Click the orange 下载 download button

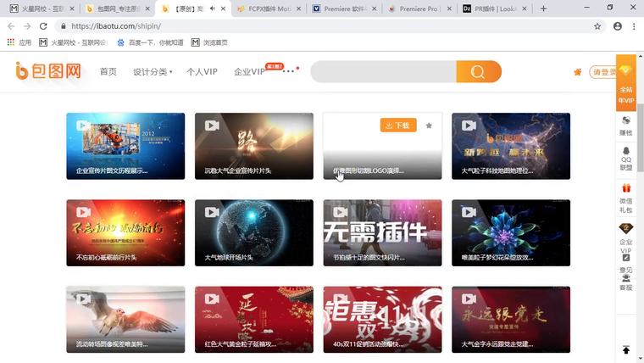coord(397,126)
